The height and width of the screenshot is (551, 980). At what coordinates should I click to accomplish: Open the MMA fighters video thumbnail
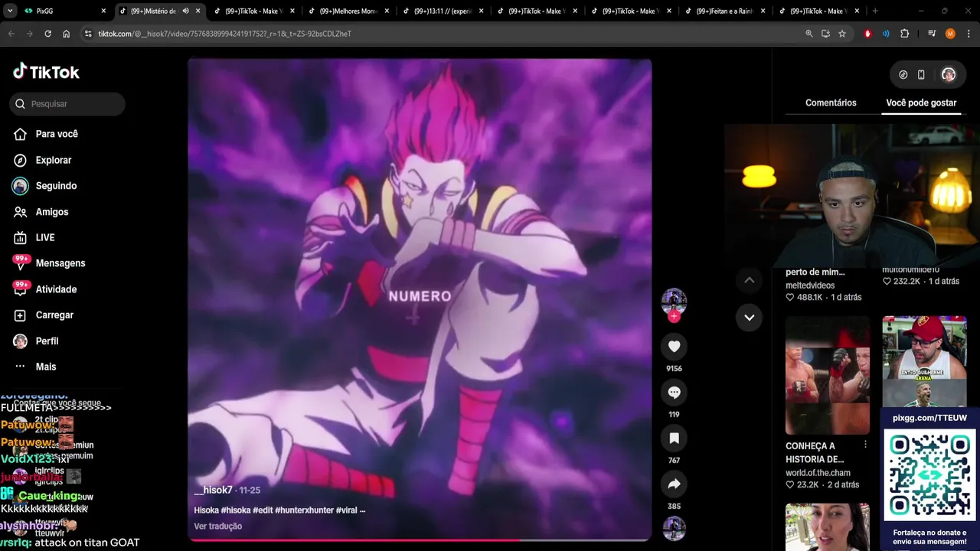(828, 375)
